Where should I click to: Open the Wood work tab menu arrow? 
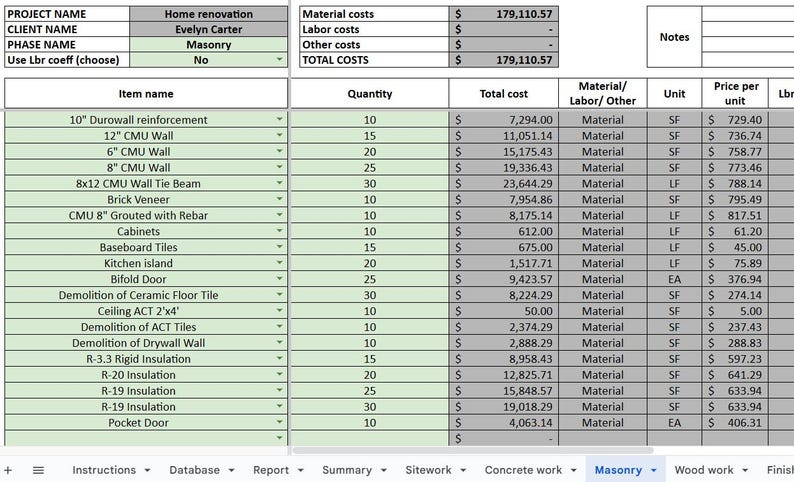[x=745, y=470]
